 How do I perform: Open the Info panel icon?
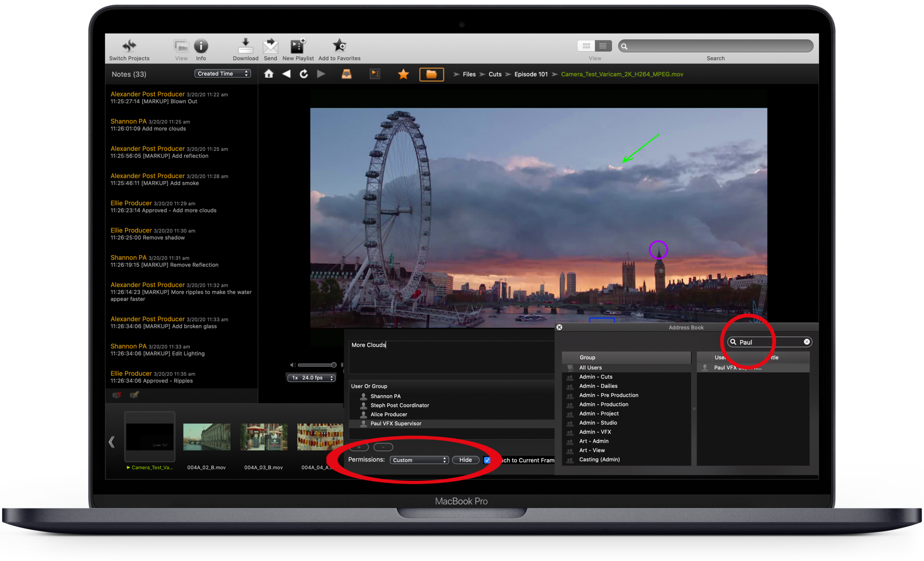pyautogui.click(x=201, y=46)
